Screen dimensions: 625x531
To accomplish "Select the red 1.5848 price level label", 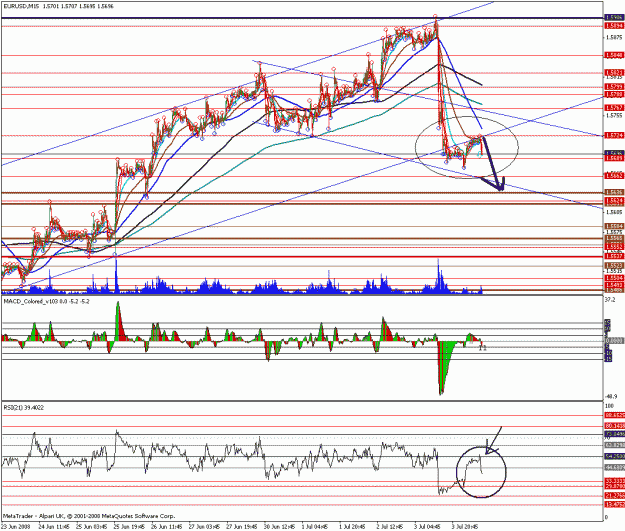I will point(614,55).
